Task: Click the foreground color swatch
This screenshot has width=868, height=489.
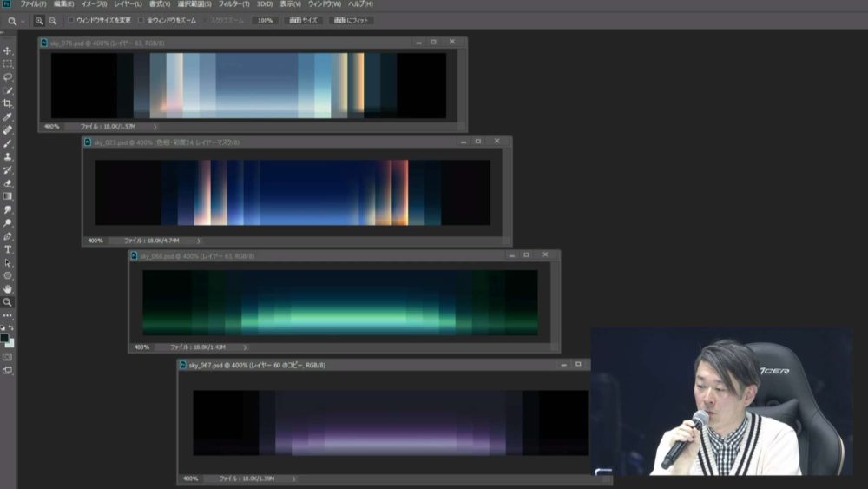Action: pos(5,339)
